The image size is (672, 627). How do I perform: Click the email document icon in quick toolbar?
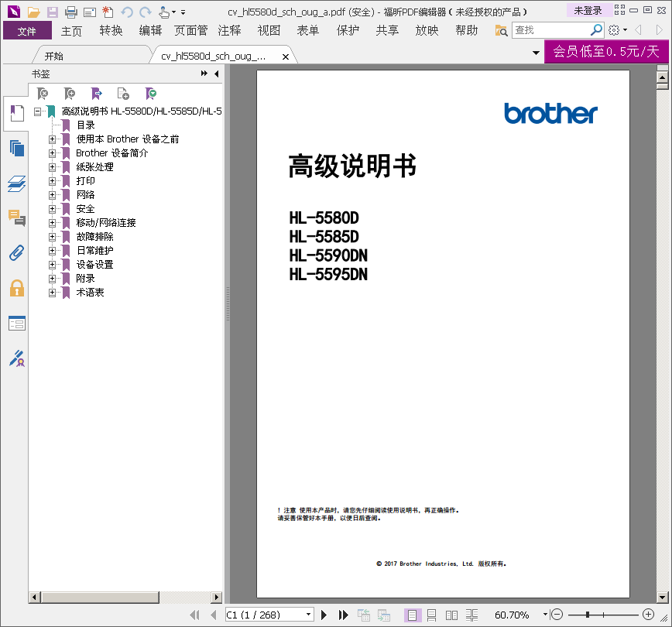point(90,12)
